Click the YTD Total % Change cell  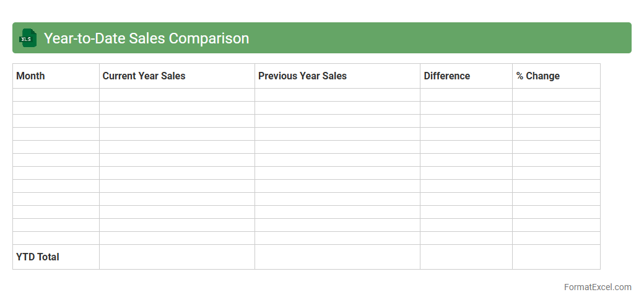click(x=555, y=257)
